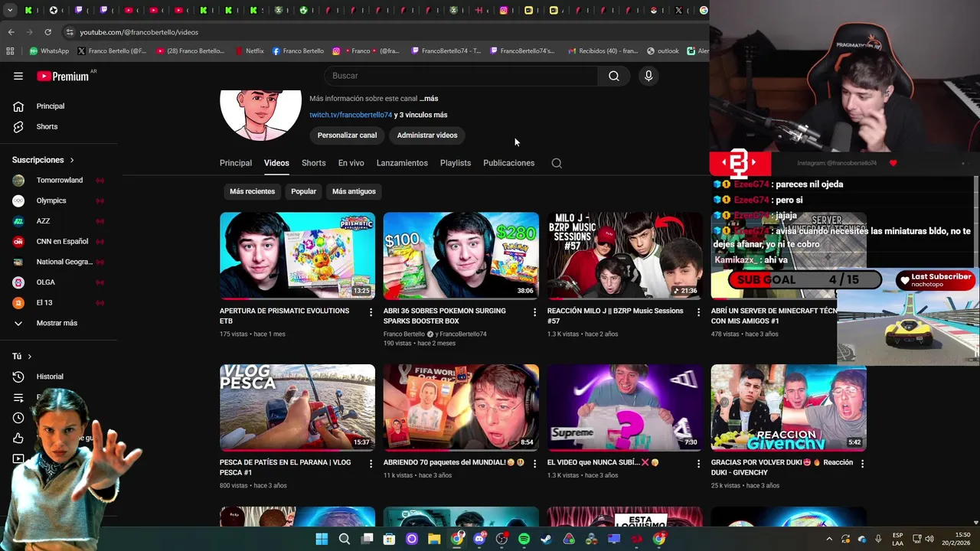Open Tomorrowland subscription channel
Image resolution: width=980 pixels, height=551 pixels.
tap(59, 180)
